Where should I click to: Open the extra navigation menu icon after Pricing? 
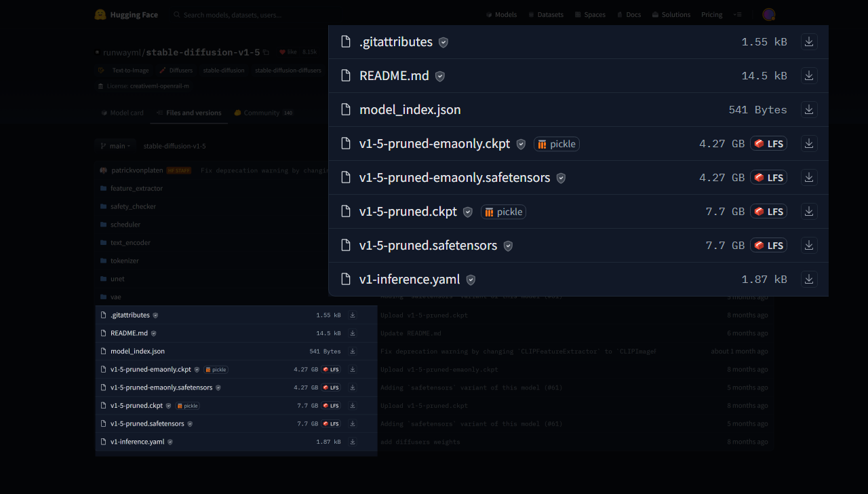coord(738,15)
